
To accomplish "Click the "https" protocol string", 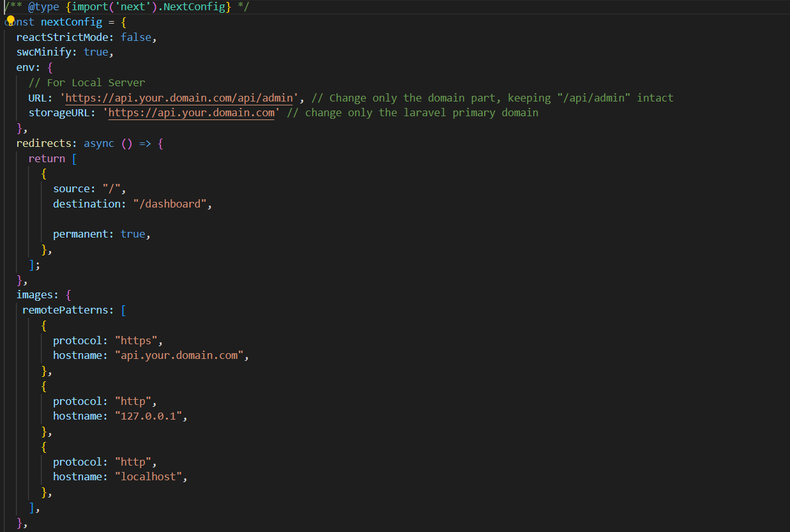I will tap(135, 340).
